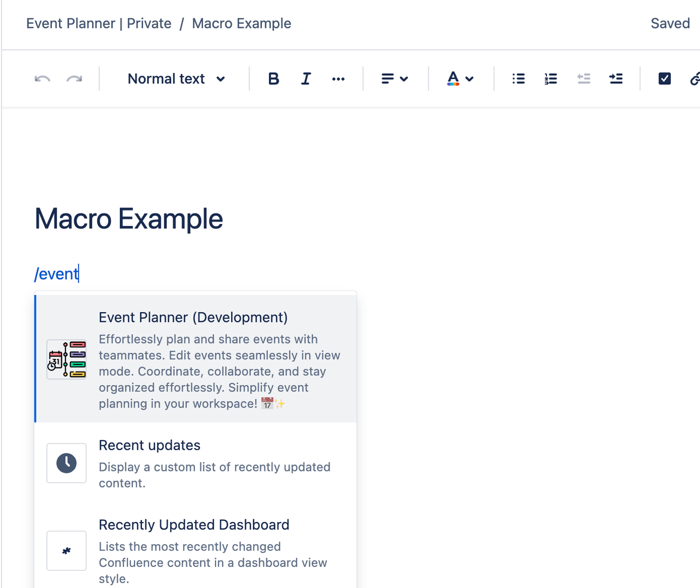The width and height of the screenshot is (700, 588).
Task: Click the Macro Example breadcrumb link
Action: pos(241,24)
